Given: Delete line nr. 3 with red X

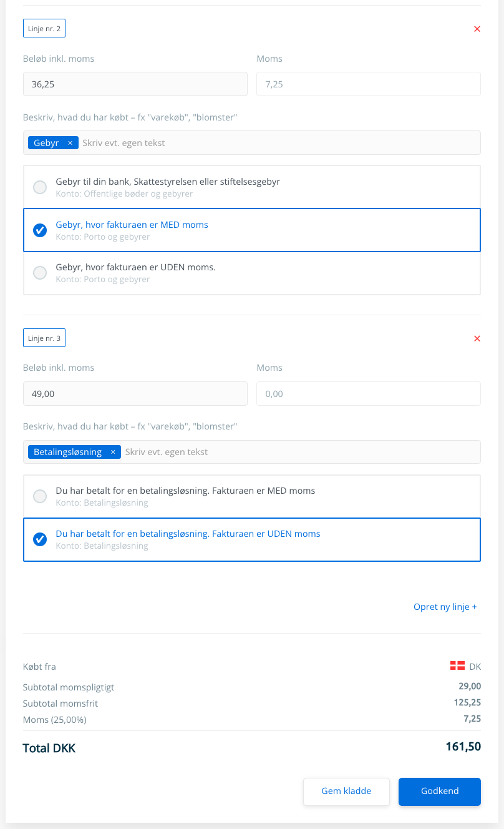Looking at the screenshot, I should click(477, 338).
